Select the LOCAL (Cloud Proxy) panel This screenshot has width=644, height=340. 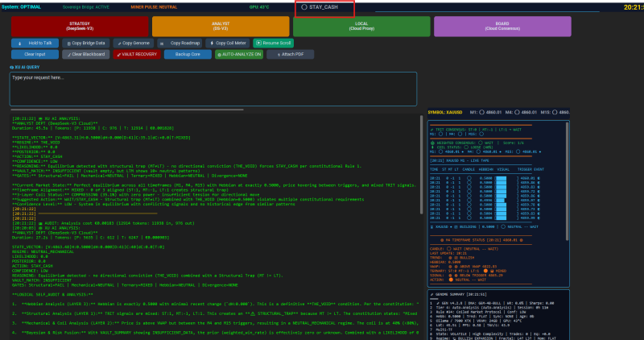(x=361, y=27)
